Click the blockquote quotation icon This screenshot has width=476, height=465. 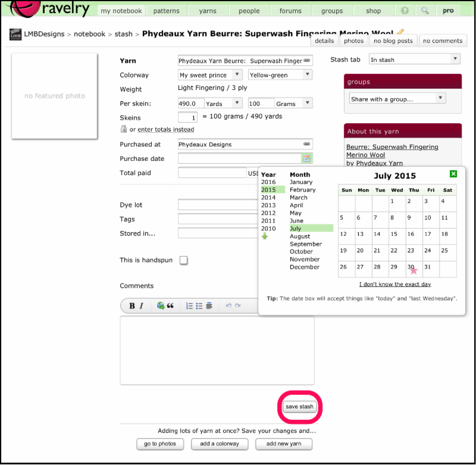[170, 306]
